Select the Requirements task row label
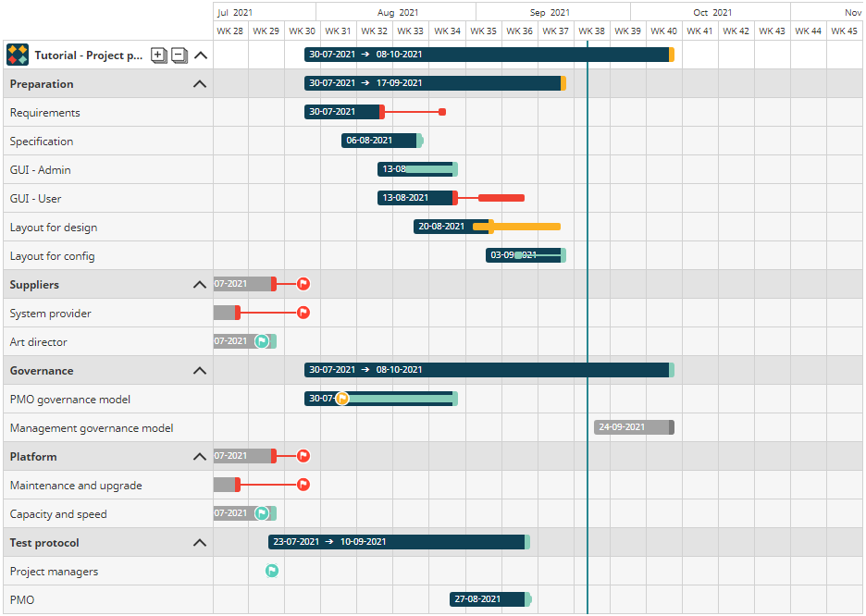Viewport: 866px width, 616px height. 45,113
